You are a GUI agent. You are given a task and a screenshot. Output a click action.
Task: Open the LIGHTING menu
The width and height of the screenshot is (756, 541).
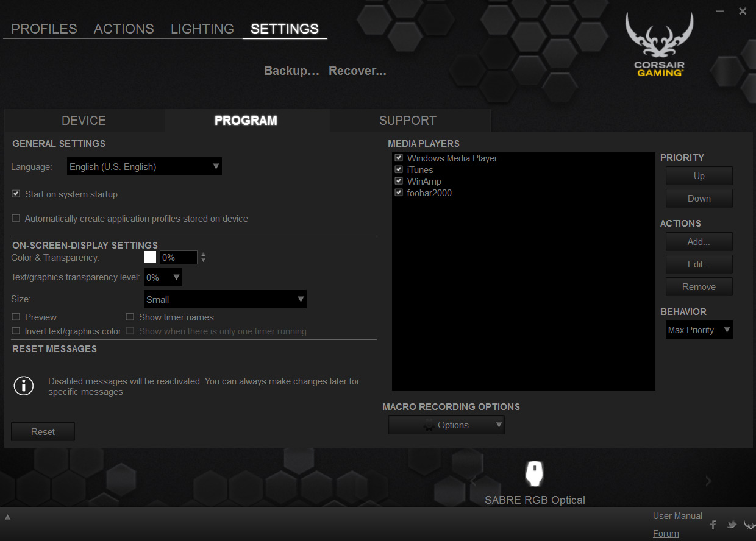202,29
